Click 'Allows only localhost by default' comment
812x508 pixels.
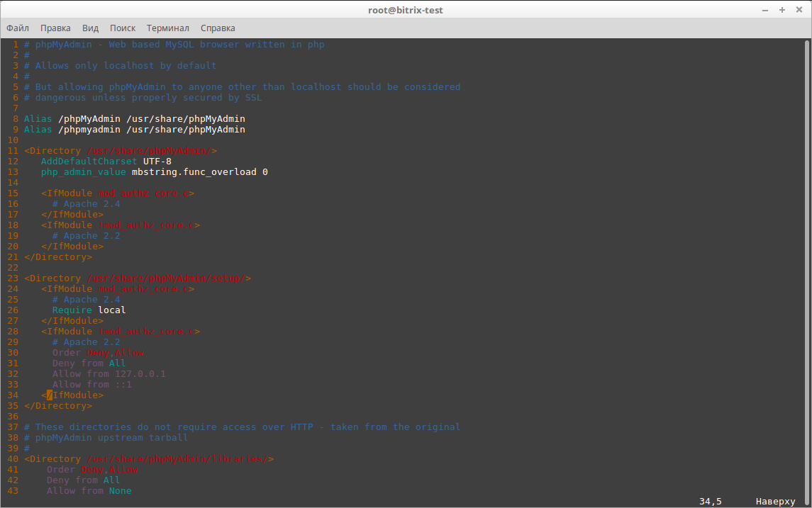pos(120,66)
